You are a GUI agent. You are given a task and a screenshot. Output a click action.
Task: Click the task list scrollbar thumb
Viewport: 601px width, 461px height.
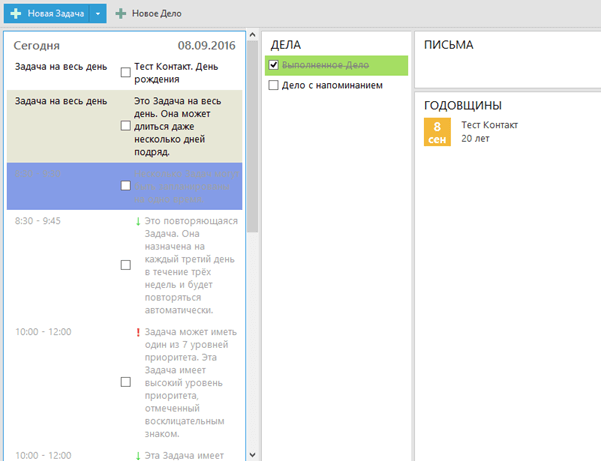pyautogui.click(x=252, y=136)
